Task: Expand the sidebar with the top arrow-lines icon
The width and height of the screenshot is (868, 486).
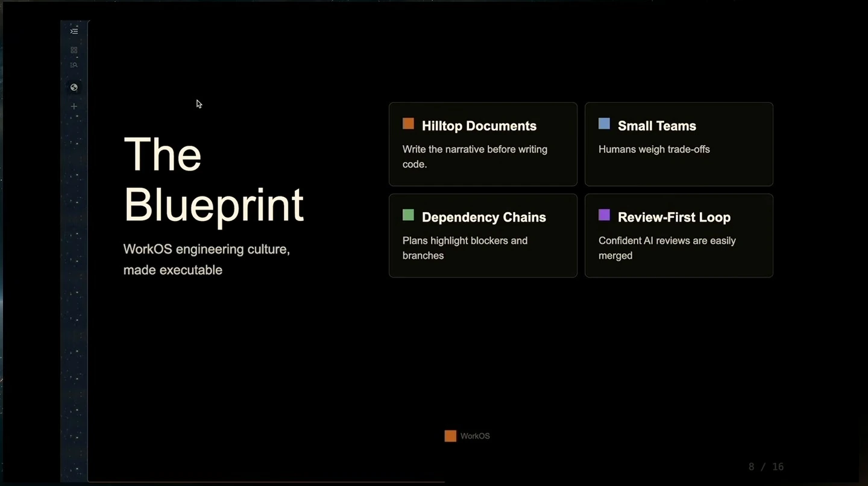Action: coord(74,31)
